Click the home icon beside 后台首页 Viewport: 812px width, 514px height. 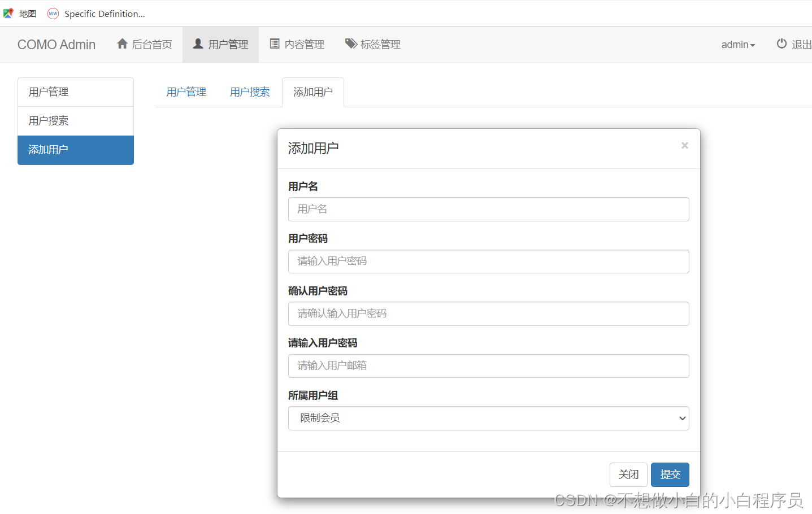(122, 43)
